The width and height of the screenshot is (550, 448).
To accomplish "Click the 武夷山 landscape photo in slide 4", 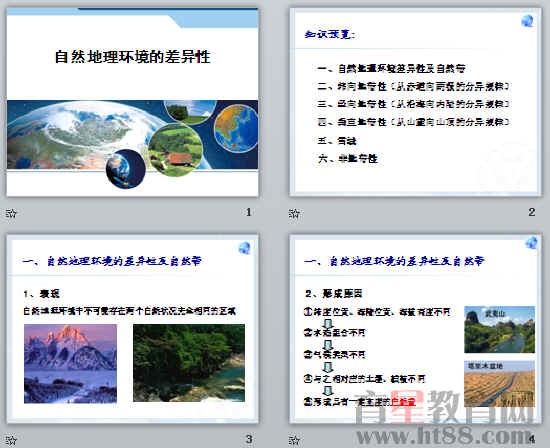I will pos(499,329).
